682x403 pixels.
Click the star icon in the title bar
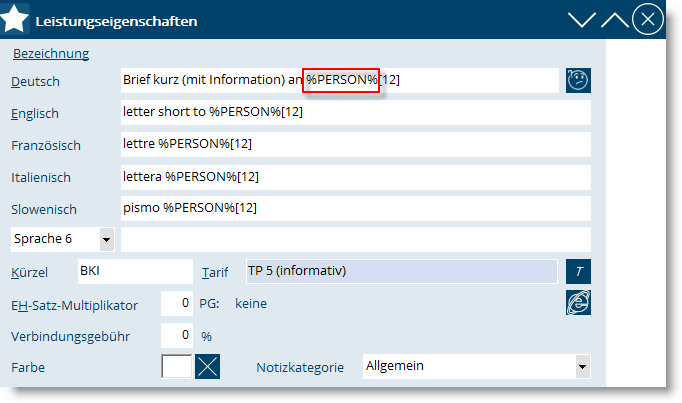tap(17, 19)
